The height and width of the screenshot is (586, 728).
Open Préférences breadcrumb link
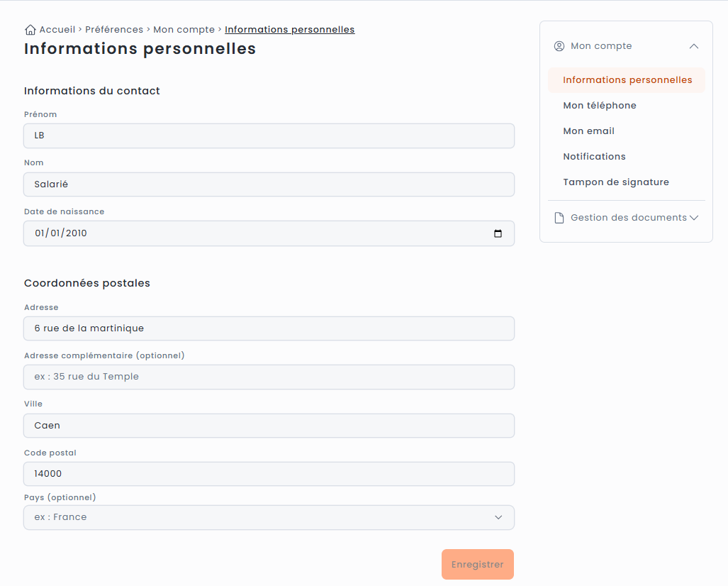114,30
